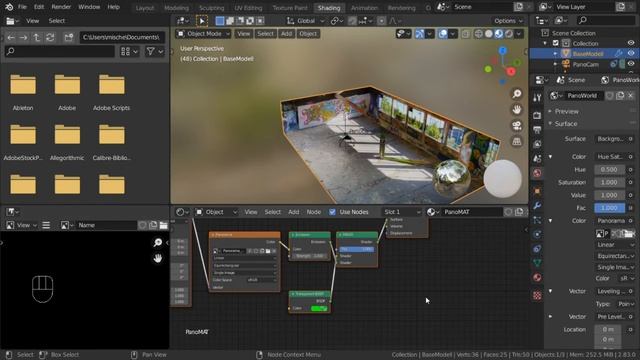Click the Hue value field 0.500
This screenshot has width=640, height=360.
pyautogui.click(x=609, y=169)
